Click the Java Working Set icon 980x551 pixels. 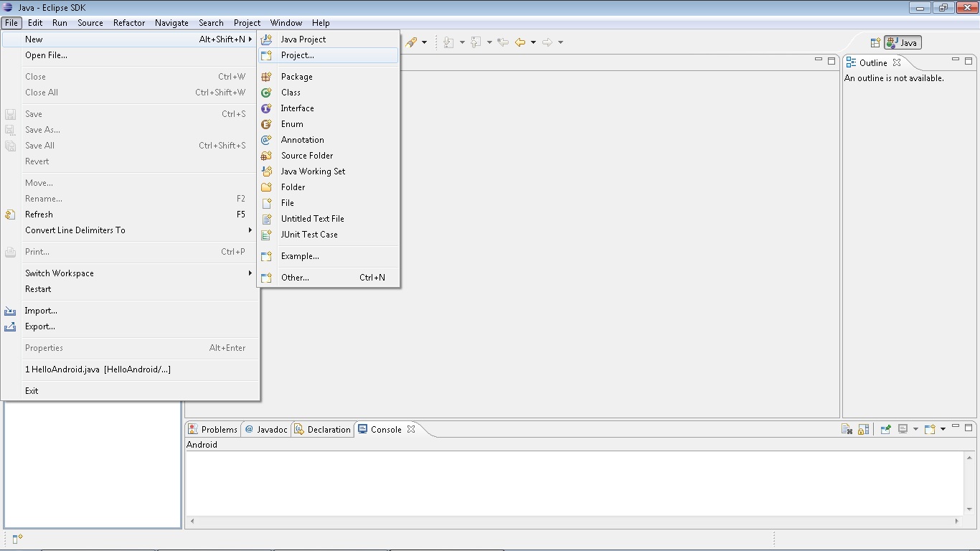click(266, 171)
